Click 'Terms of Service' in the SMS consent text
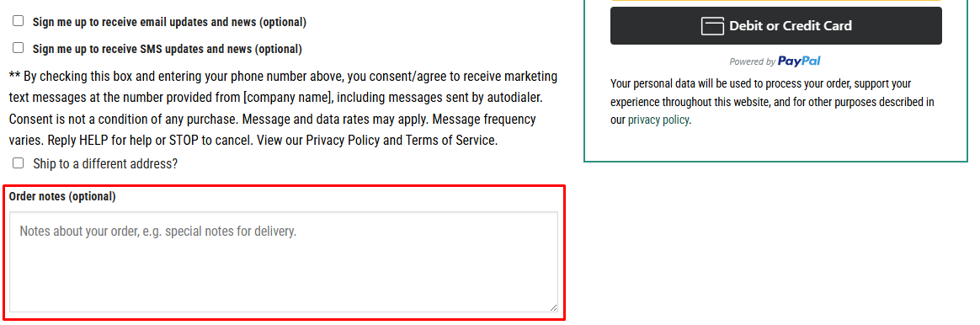Image resolution: width=980 pixels, height=325 pixels. [x=450, y=140]
